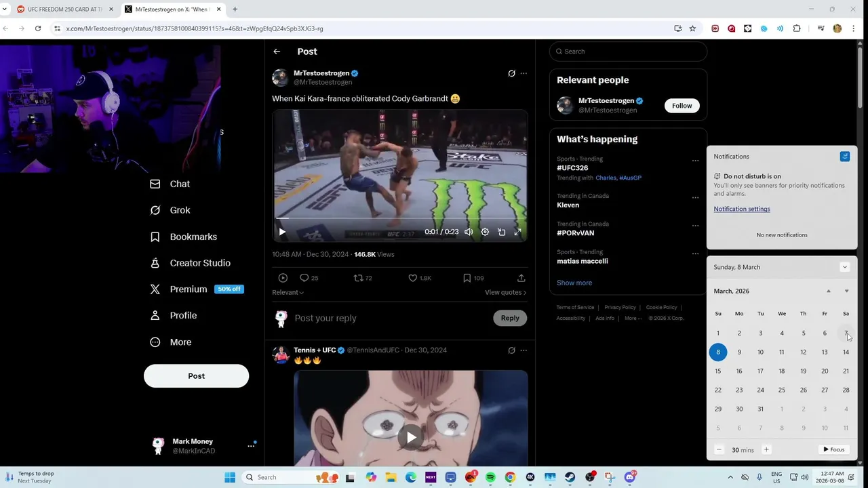The image size is (868, 488).
Task: Open Profile in the sidebar
Action: 174,315
